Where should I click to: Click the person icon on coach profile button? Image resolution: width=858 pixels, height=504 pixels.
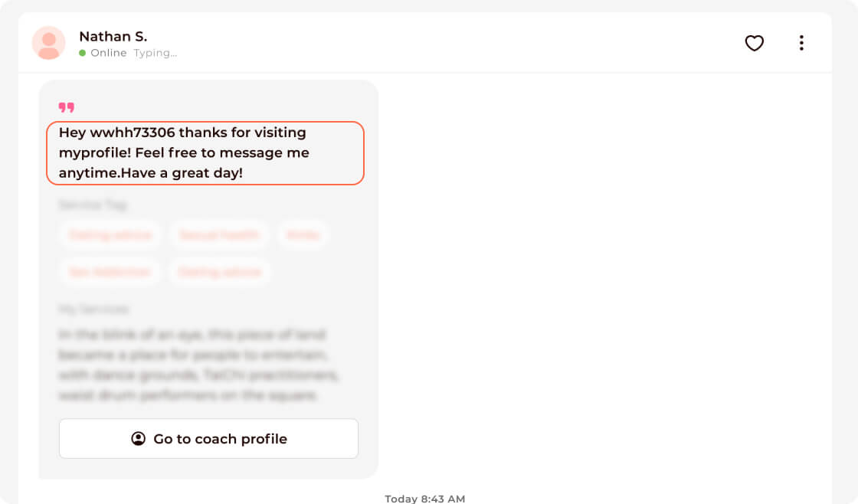click(x=138, y=439)
